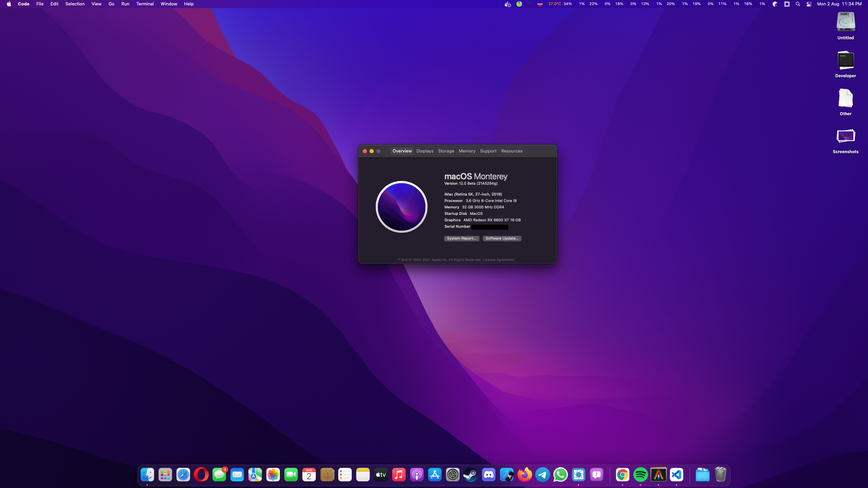Open the Selection menu
The image size is (868, 488).
pyautogui.click(x=75, y=4)
